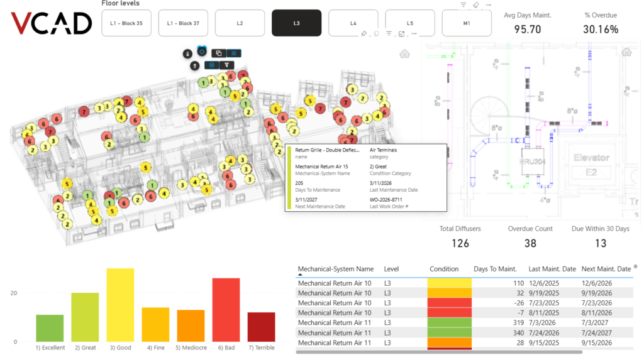Viewport: 644px width, 355px height.
Task: Open the filters icon above floor levels slicer
Action: click(x=464, y=5)
